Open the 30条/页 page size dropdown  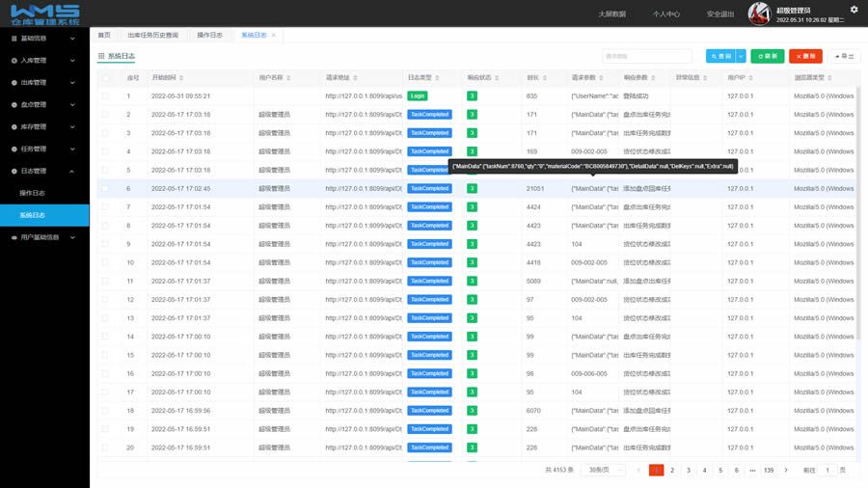605,470
